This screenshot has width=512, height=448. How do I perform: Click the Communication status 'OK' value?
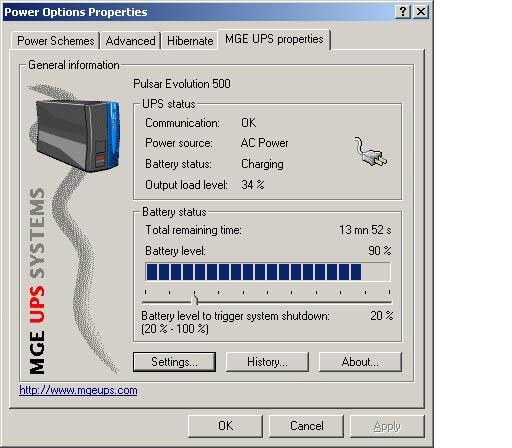pos(249,123)
